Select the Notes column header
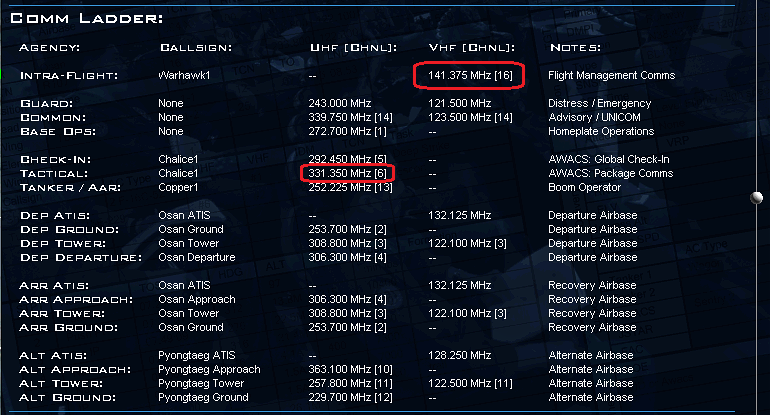 (575, 47)
